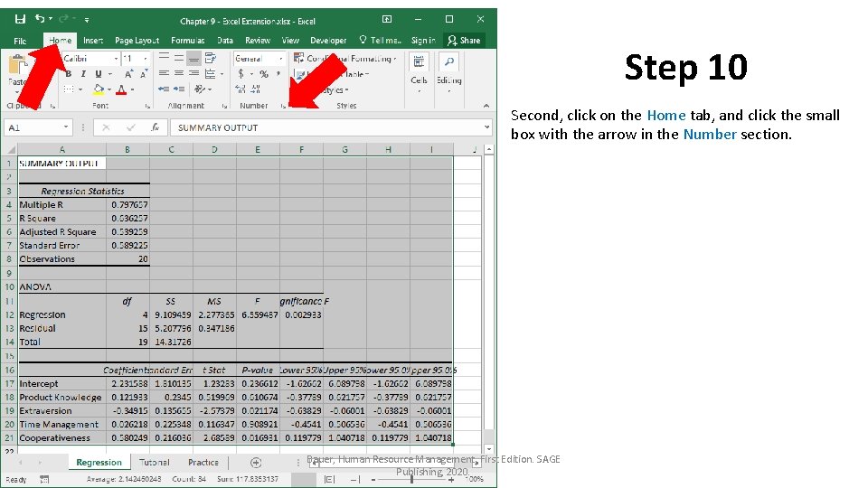The image size is (868, 488).
Task: Open the Tutorial sheet tab
Action: click(x=154, y=463)
